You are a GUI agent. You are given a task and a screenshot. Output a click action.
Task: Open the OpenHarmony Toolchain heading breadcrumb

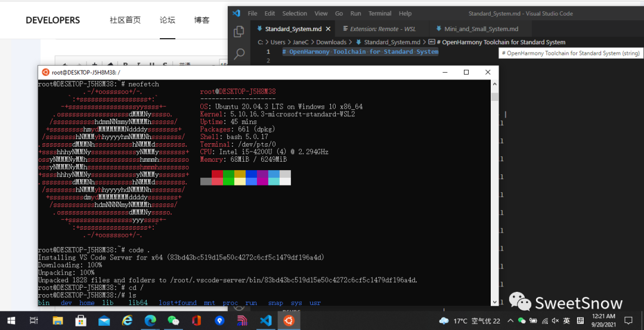[497, 42]
